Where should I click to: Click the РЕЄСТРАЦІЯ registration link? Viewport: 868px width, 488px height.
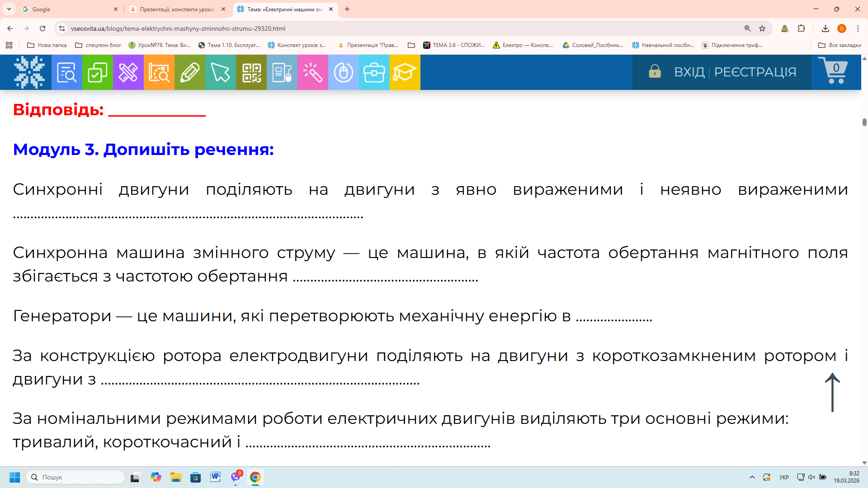[x=755, y=72]
